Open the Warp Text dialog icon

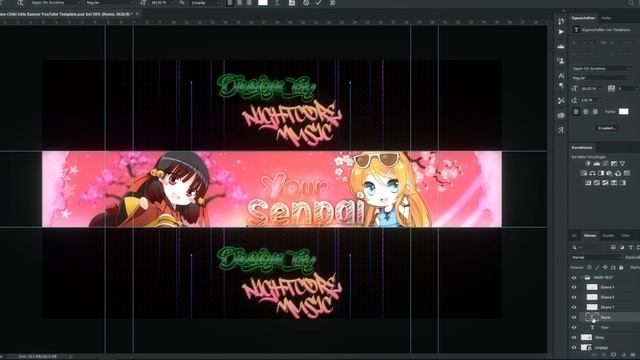(x=277, y=3)
